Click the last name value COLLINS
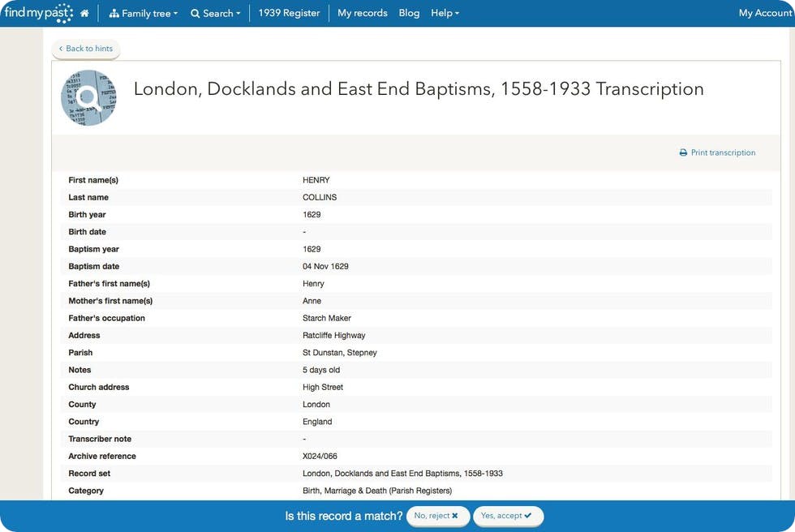The image size is (795, 532). pyautogui.click(x=320, y=197)
